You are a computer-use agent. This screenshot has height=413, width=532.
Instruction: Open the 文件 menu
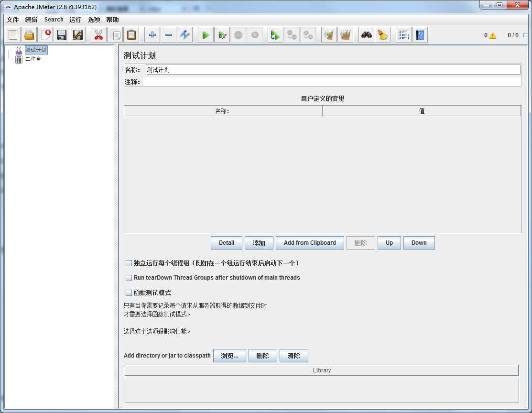(12, 20)
